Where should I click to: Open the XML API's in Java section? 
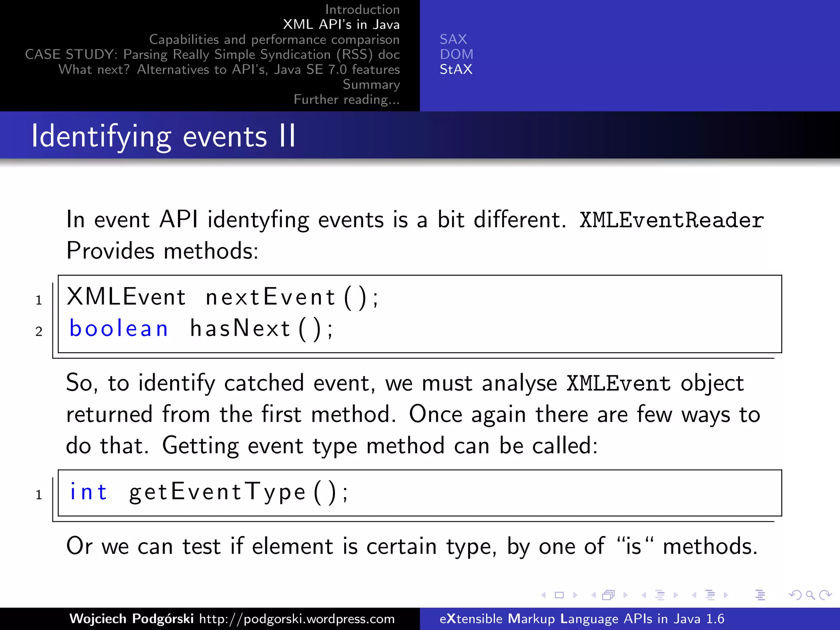[x=341, y=24]
